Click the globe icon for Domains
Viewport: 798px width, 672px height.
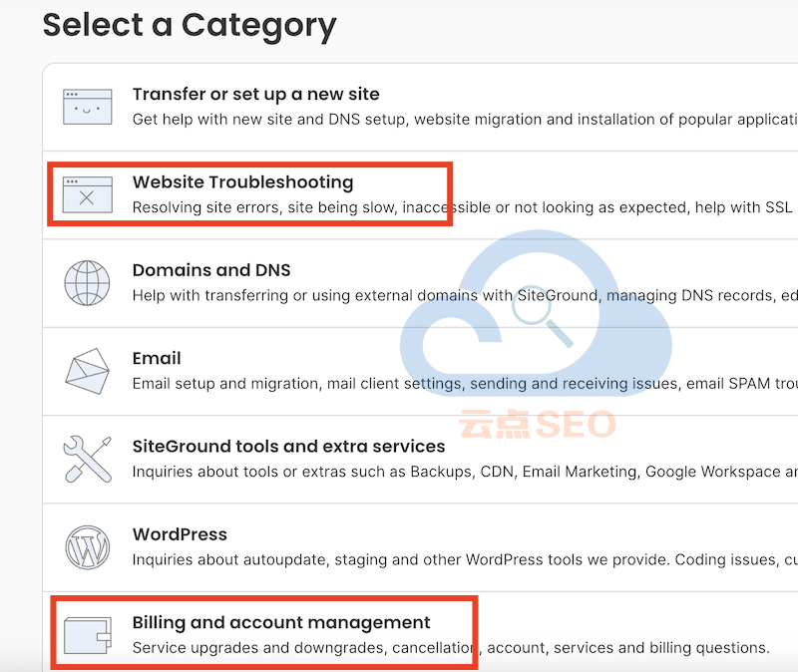(87, 283)
